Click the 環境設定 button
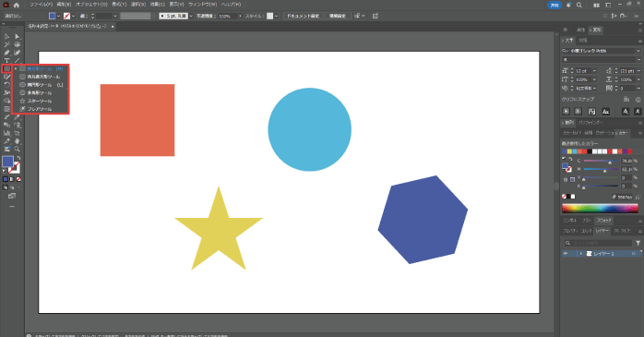Image resolution: width=644 pixels, height=337 pixels. point(338,16)
